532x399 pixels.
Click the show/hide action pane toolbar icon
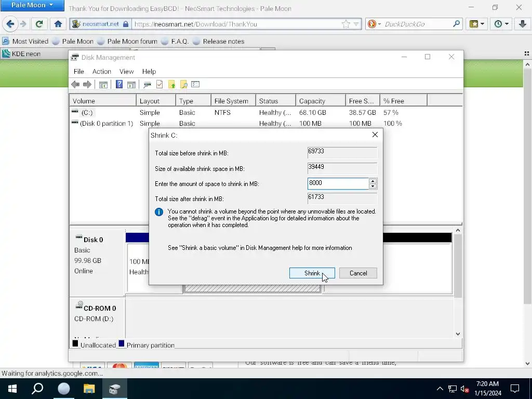(131, 85)
